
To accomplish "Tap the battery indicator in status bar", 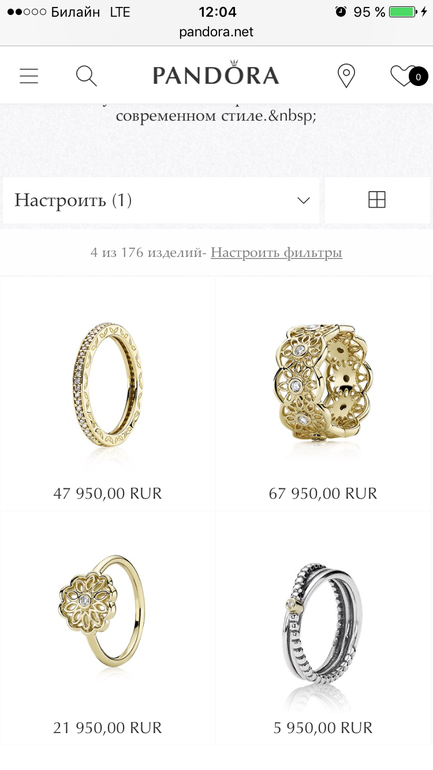I will pyautogui.click(x=403, y=12).
